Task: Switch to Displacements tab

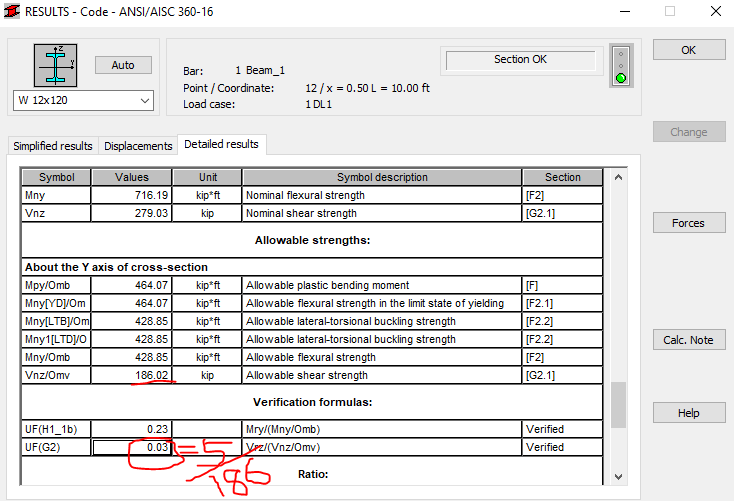Action: tap(138, 146)
